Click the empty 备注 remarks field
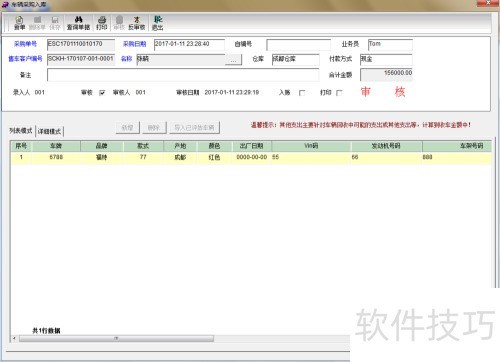Viewport: 500px width, 362px height. tap(183, 75)
